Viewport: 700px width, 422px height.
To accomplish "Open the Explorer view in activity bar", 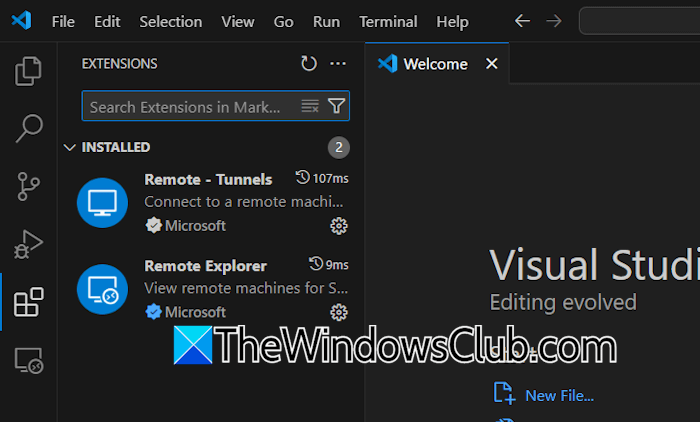I will point(28,71).
